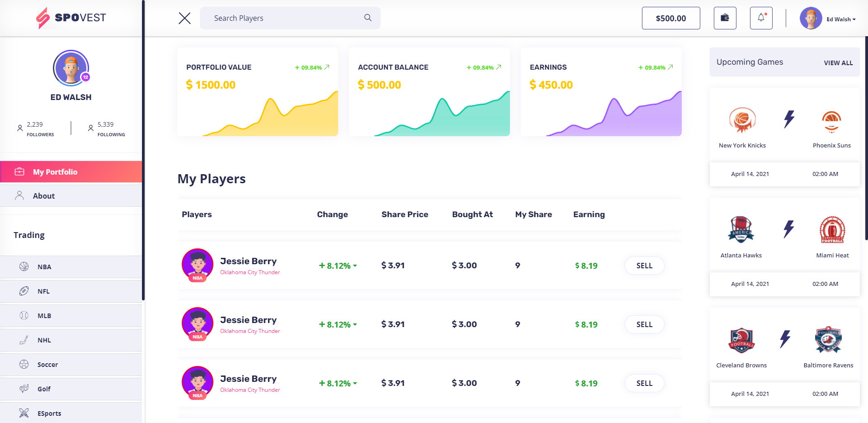Viewport: 868px width, 423px height.
Task: Click third row Jessie Berry avatar
Action: click(x=198, y=382)
